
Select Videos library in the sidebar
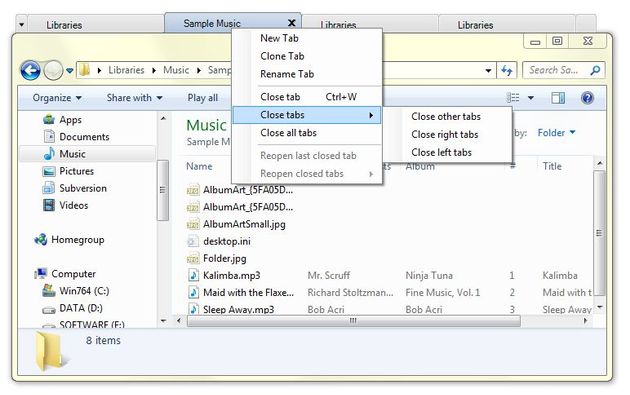[74, 205]
